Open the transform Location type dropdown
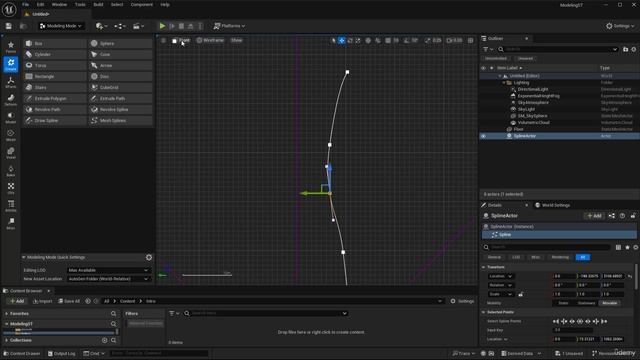The height and width of the screenshot is (360, 640). pos(501,276)
